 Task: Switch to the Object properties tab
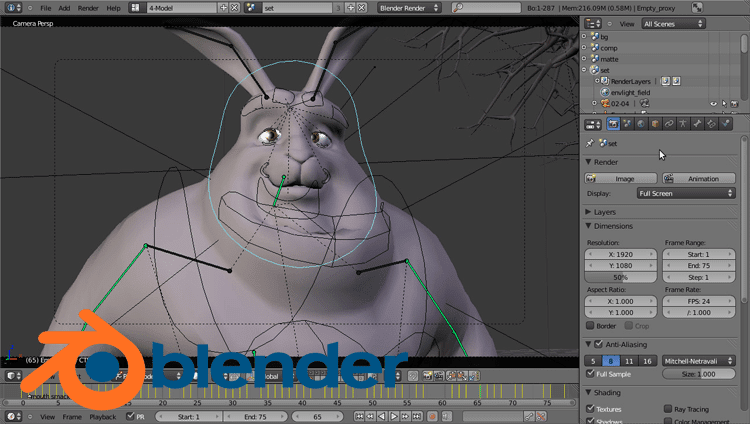point(655,124)
